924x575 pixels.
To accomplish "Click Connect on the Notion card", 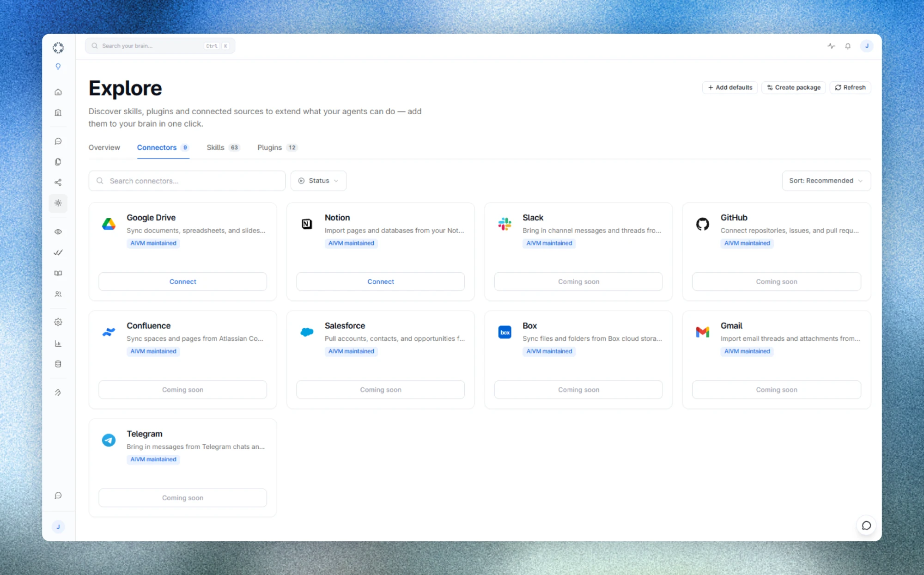I will click(381, 281).
